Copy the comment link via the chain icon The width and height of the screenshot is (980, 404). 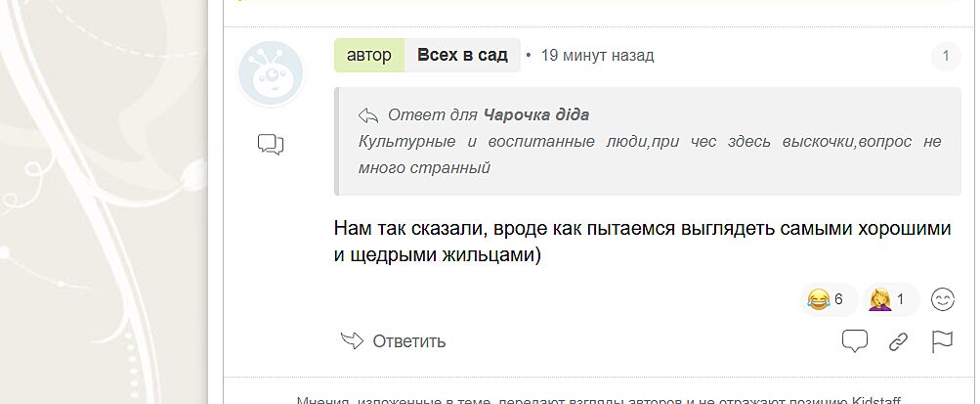tap(898, 341)
